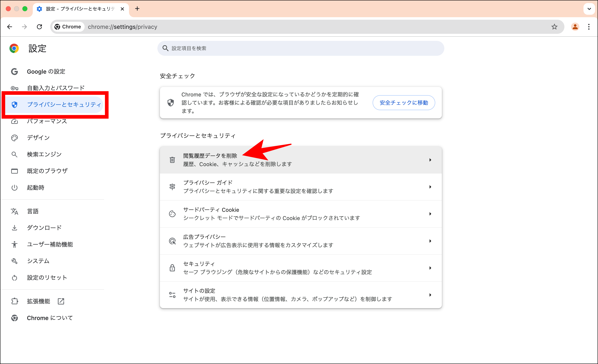
Task: Open a new tab with the plus button
Action: coord(137,9)
